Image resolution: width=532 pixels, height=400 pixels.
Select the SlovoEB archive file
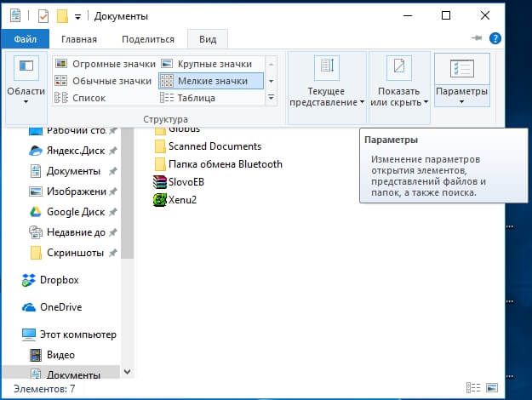point(186,182)
